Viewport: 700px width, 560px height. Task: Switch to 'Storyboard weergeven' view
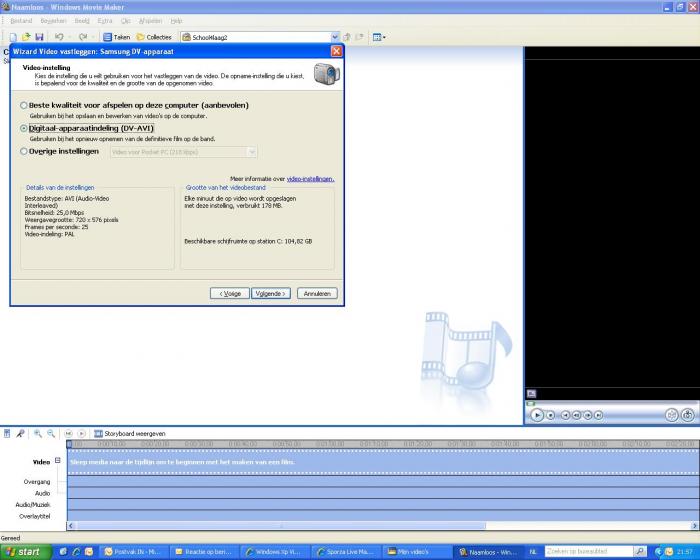click(129, 434)
